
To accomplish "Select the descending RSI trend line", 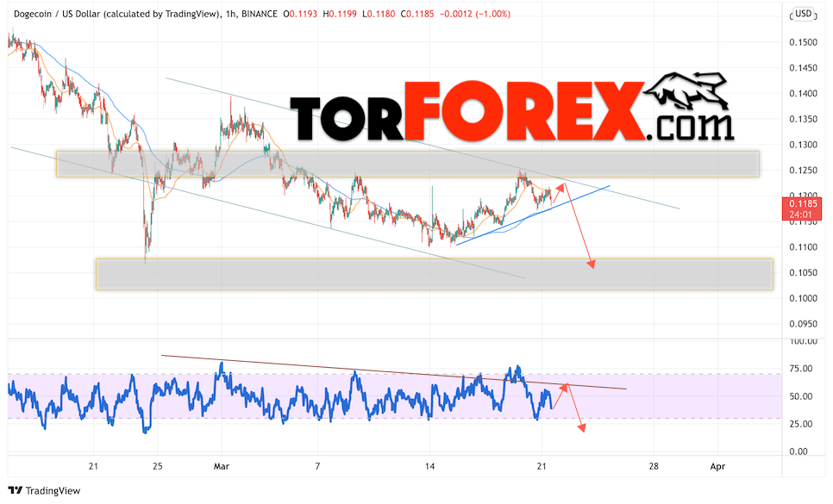I will pos(394,372).
